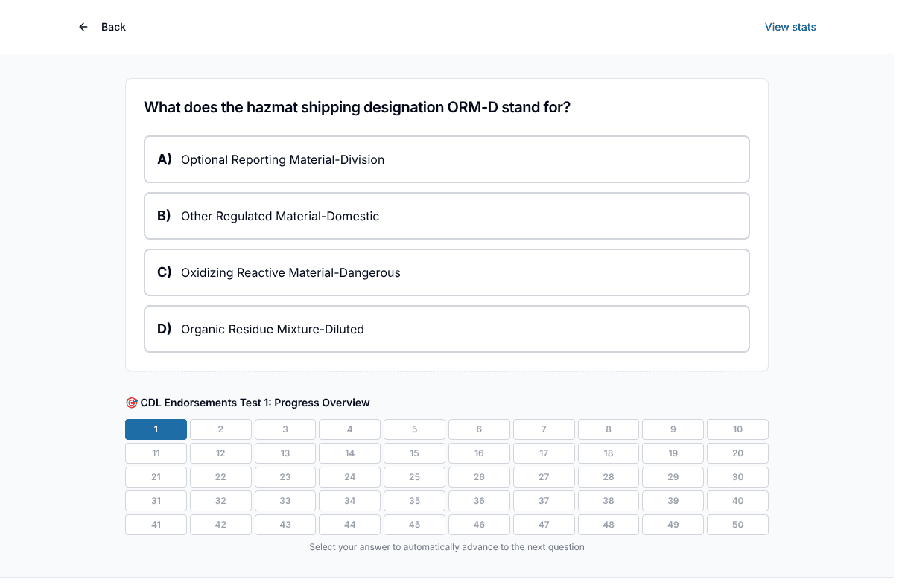Image resolution: width=905 pixels, height=588 pixels.
Task: Go to question 48 tile
Action: tap(609, 525)
